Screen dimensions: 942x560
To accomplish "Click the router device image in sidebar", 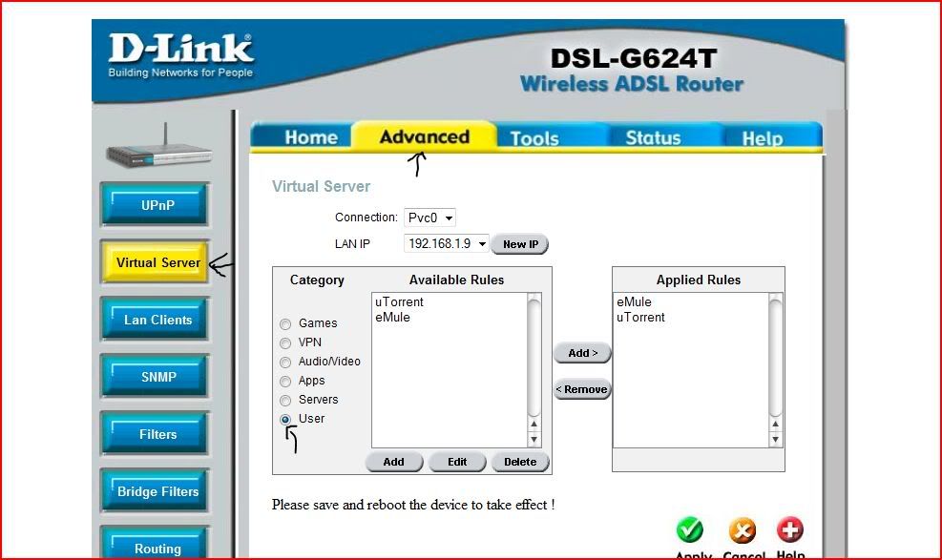I will click(x=159, y=147).
